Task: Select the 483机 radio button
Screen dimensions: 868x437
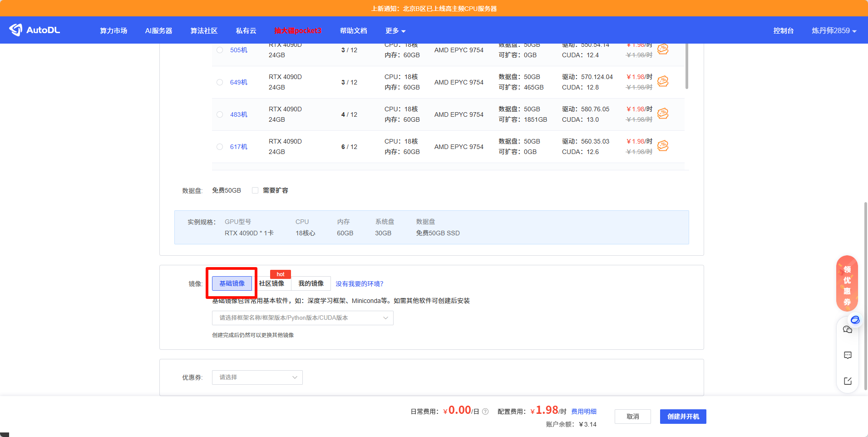Action: [220, 114]
